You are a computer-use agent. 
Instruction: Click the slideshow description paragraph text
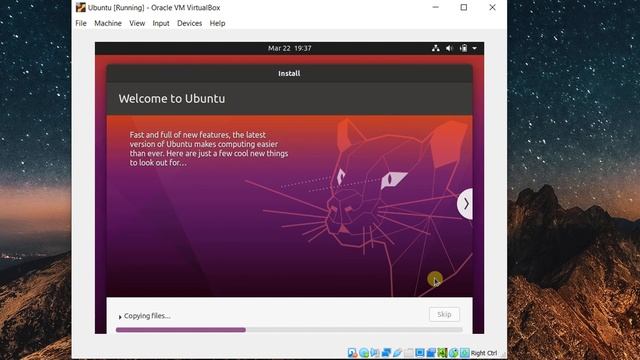(x=209, y=149)
